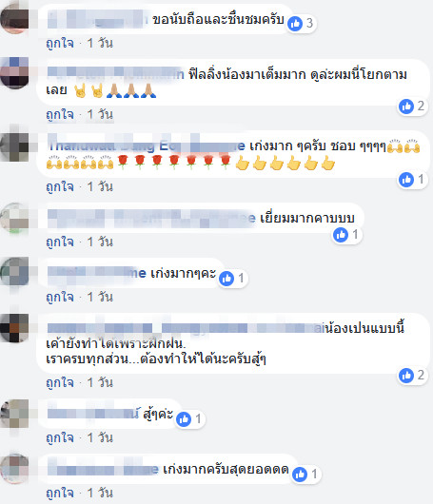Click the profile avatar beside the สู้ๆค่ะ comment
Screen dimensions: 433x504
14,414
